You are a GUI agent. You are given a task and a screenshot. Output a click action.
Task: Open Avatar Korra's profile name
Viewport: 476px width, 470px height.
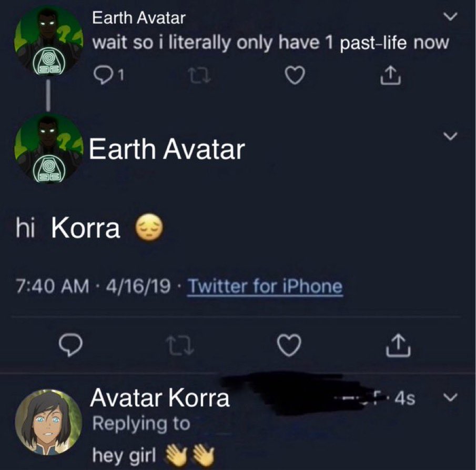(x=160, y=398)
